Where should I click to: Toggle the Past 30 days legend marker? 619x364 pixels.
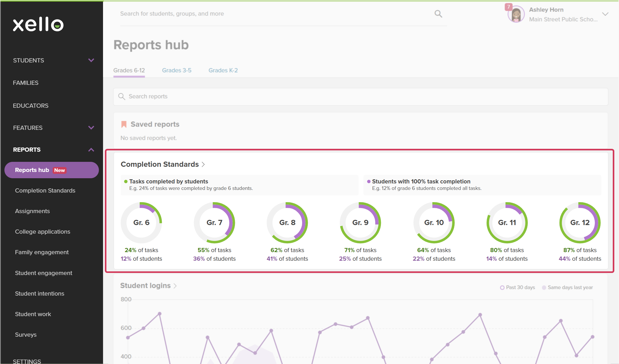(x=502, y=288)
